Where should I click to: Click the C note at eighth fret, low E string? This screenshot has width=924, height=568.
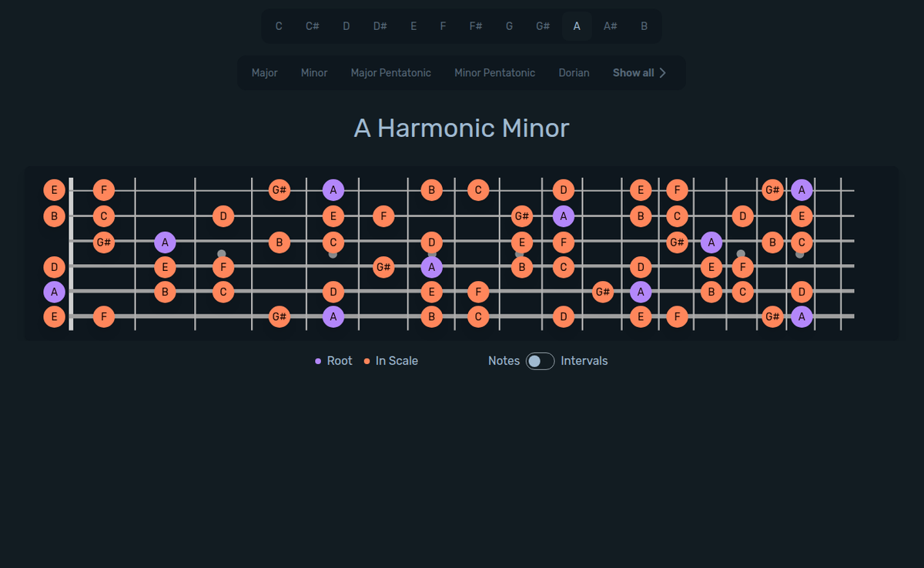coord(477,316)
